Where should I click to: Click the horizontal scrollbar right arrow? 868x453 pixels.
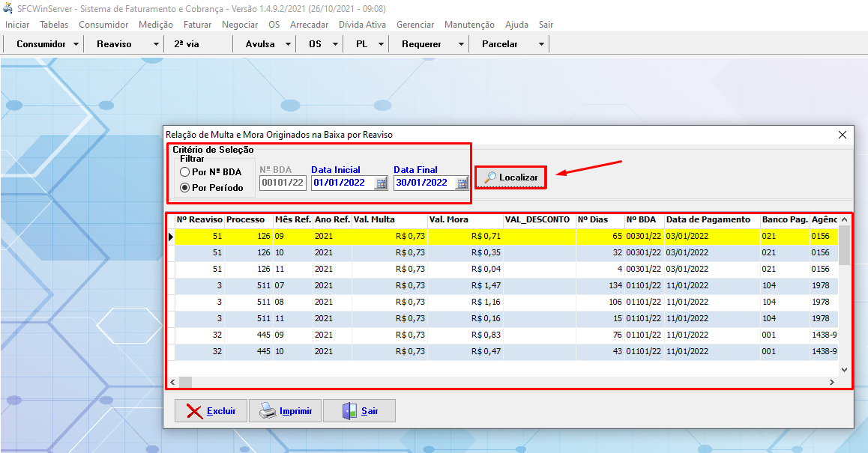click(x=831, y=382)
